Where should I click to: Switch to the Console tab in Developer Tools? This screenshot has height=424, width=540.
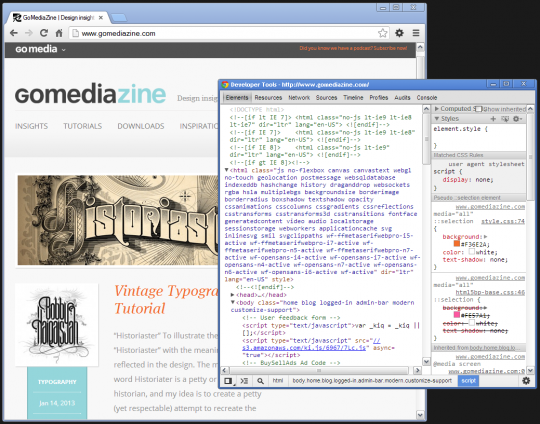[x=427, y=97]
